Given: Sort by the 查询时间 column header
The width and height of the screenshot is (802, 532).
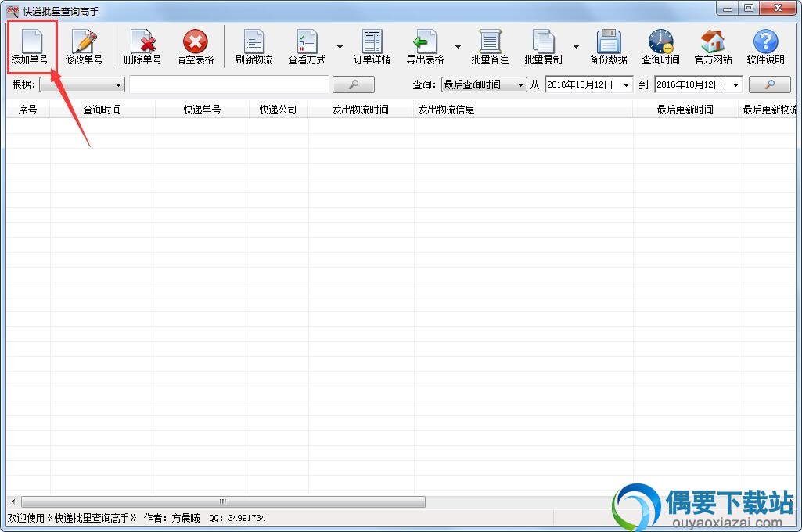Looking at the screenshot, I should pos(102,110).
